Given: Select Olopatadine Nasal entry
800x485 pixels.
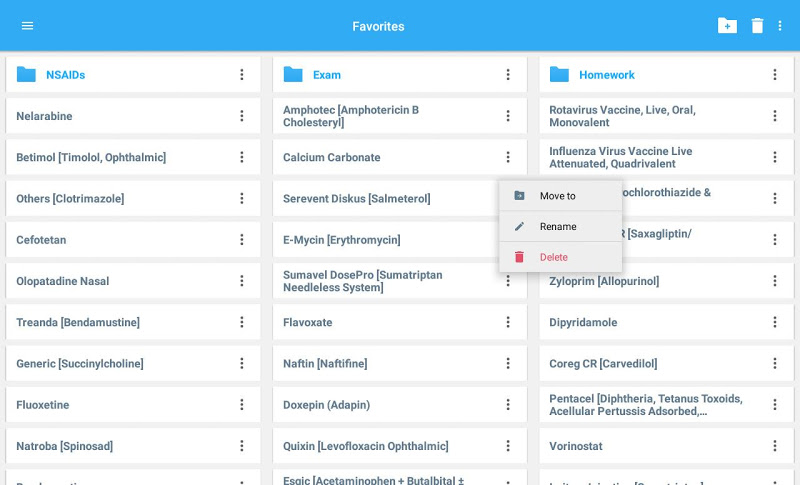Looking at the screenshot, I should (133, 282).
